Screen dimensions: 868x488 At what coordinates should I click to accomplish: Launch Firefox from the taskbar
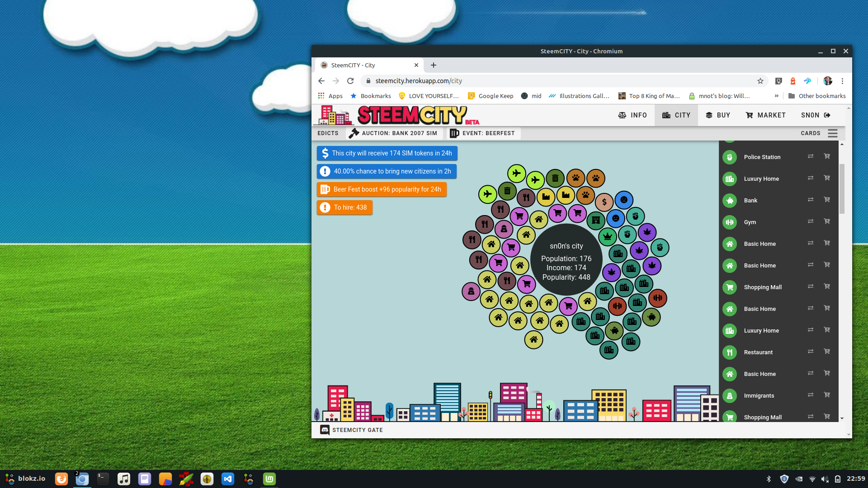click(61, 479)
